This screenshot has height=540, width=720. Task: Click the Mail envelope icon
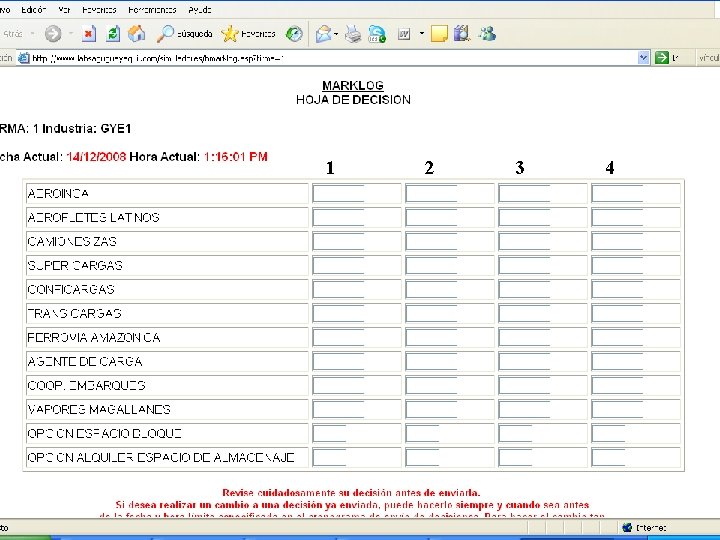click(323, 34)
